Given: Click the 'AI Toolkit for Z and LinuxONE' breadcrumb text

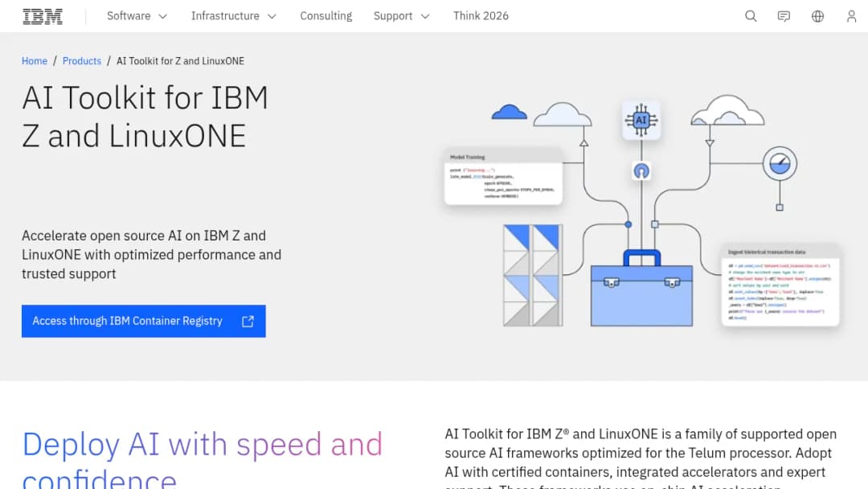Looking at the screenshot, I should point(180,61).
